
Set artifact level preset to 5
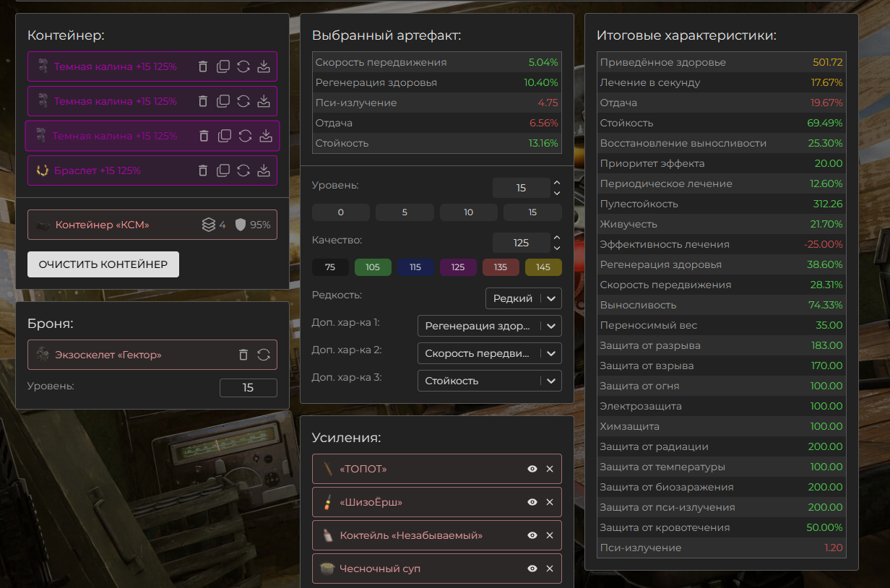(405, 212)
